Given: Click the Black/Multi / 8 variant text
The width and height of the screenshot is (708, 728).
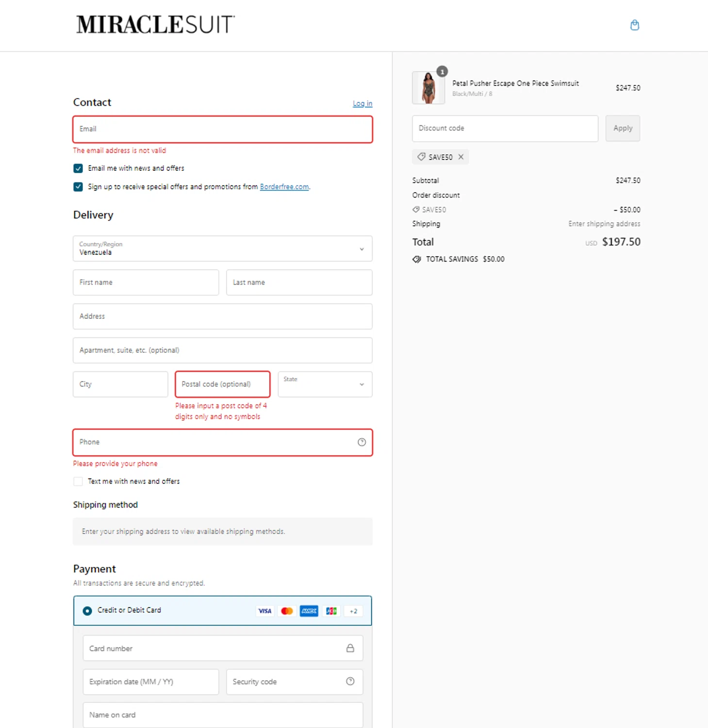Looking at the screenshot, I should pyautogui.click(x=472, y=94).
